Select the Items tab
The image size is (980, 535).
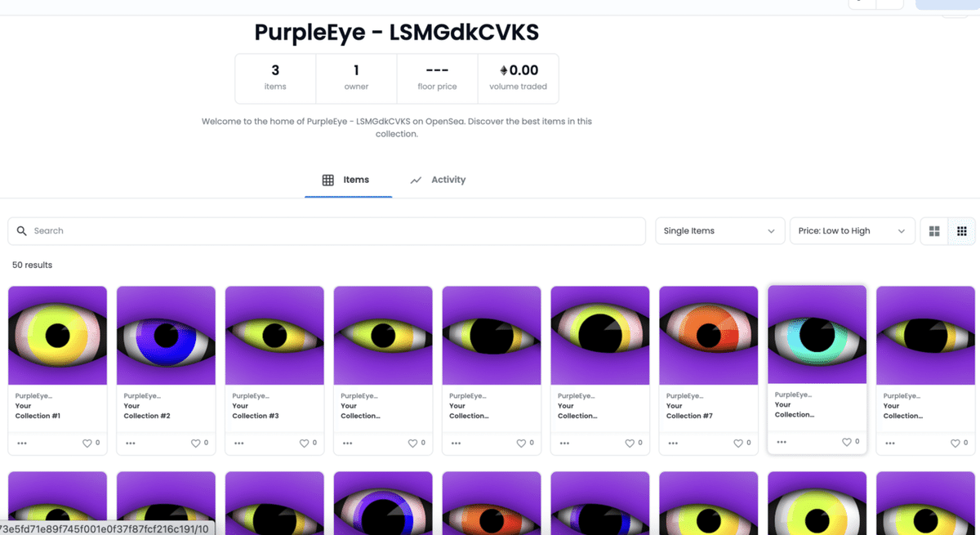(348, 180)
